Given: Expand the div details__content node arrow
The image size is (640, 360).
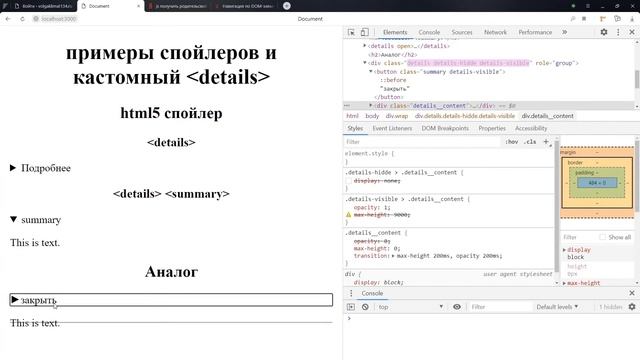Looking at the screenshot, I should point(371,105).
